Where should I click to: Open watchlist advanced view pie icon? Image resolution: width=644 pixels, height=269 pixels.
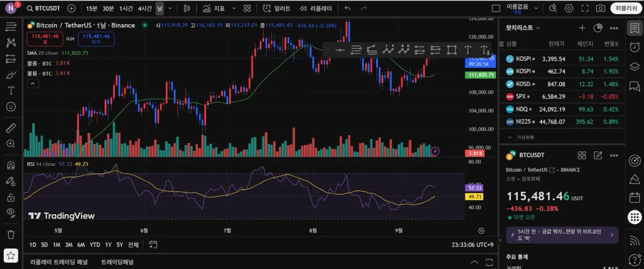598,27
